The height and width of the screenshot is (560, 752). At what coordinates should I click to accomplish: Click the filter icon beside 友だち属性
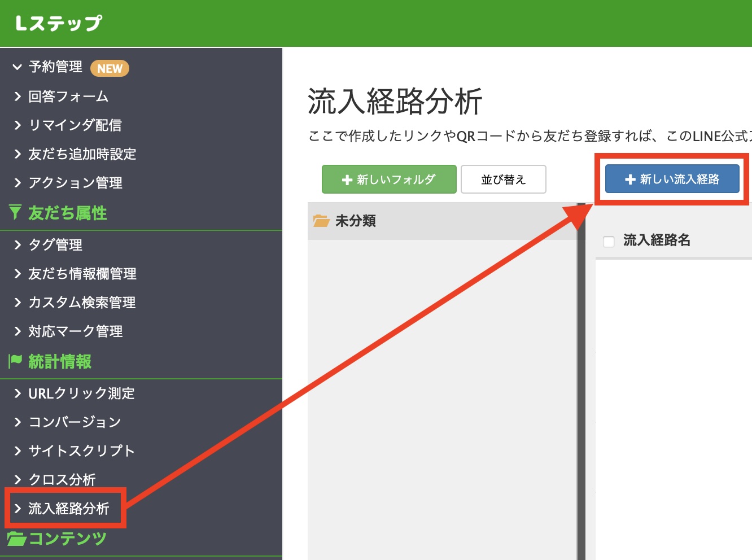click(15, 213)
